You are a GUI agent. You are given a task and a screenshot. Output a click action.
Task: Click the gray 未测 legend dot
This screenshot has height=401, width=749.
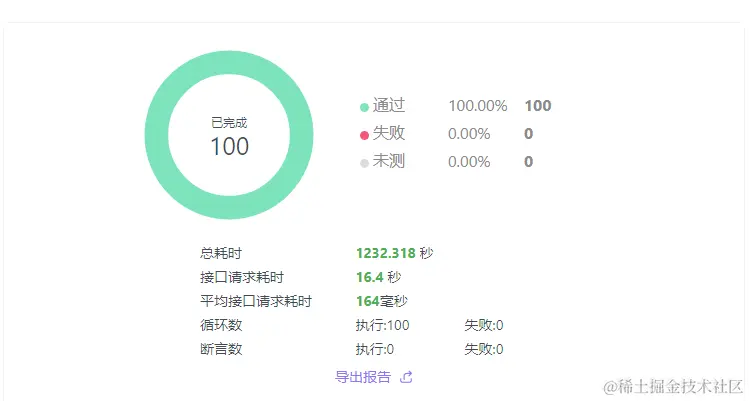pyautogui.click(x=364, y=163)
